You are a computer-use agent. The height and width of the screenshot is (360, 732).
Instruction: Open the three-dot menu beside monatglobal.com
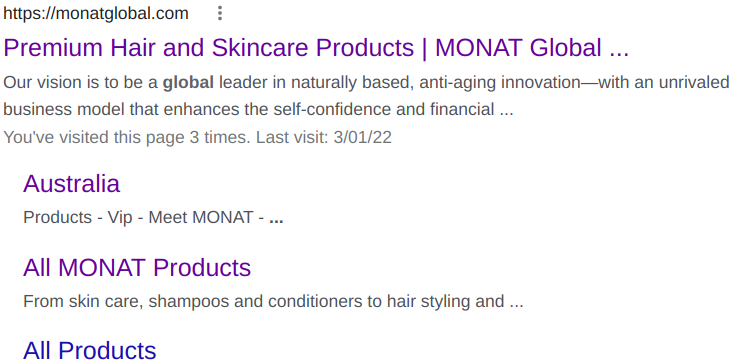click(x=219, y=14)
